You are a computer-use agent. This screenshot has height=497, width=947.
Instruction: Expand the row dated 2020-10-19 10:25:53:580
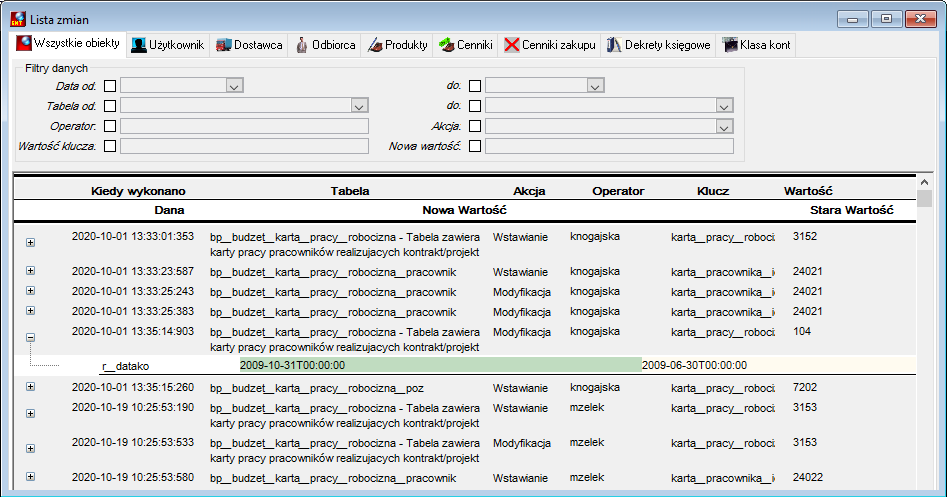click(x=30, y=476)
